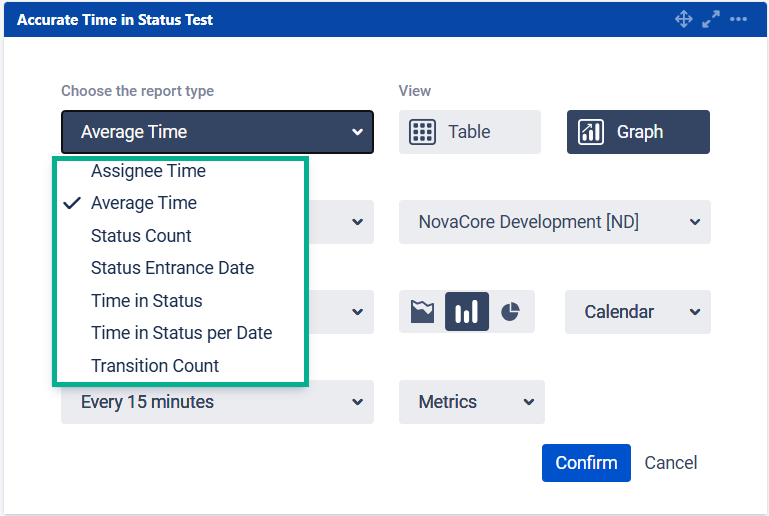Switch to Graph view
Screen dimensions: 769x516
coord(638,132)
